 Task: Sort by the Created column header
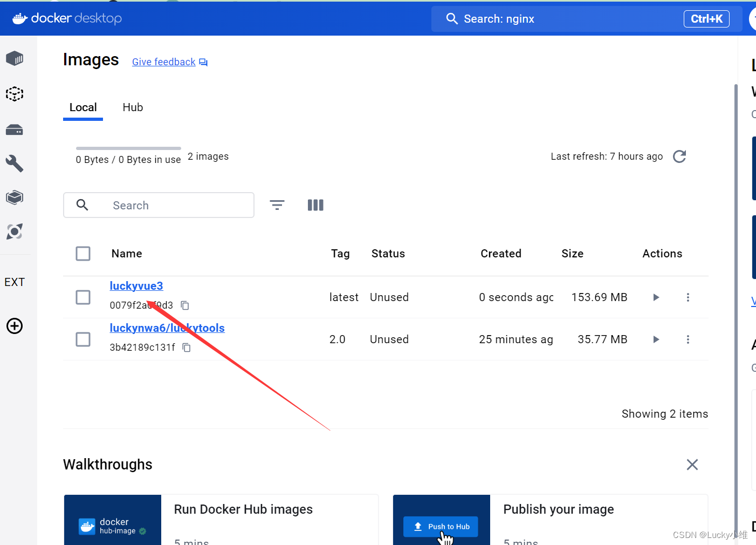tap(501, 254)
